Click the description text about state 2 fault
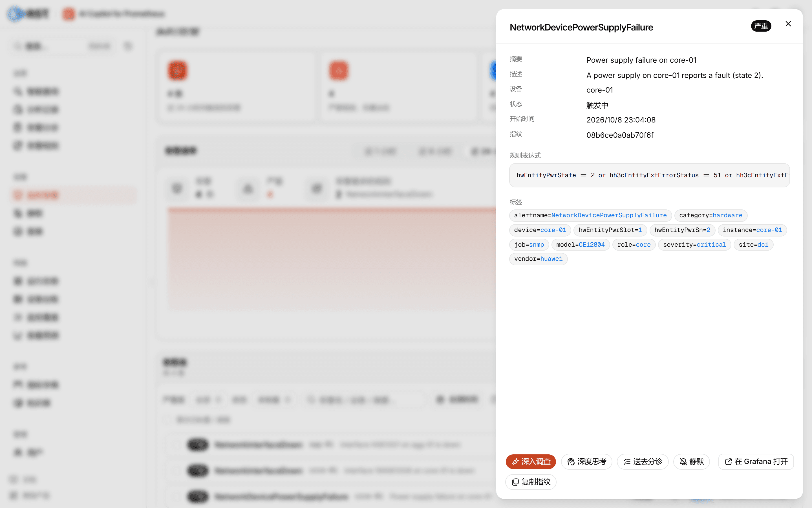This screenshot has height=508, width=812. [674, 75]
